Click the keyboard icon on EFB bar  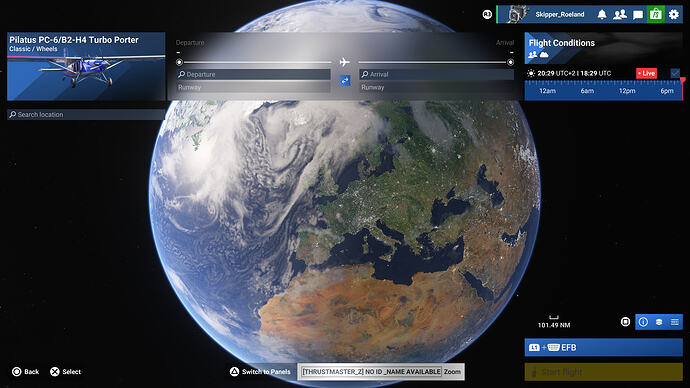click(x=553, y=348)
